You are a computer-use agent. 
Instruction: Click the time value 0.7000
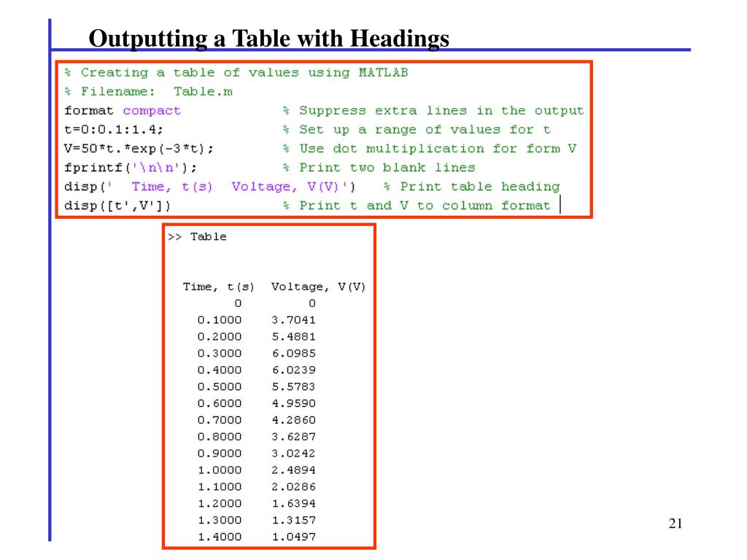pos(220,420)
